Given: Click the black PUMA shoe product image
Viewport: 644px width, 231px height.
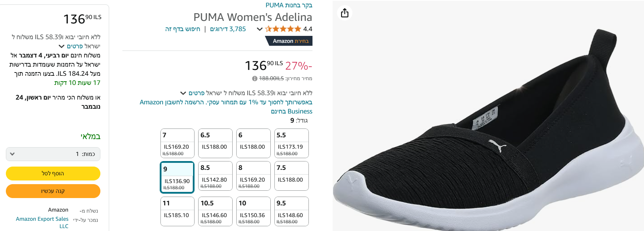Looking at the screenshot, I should (487, 139).
